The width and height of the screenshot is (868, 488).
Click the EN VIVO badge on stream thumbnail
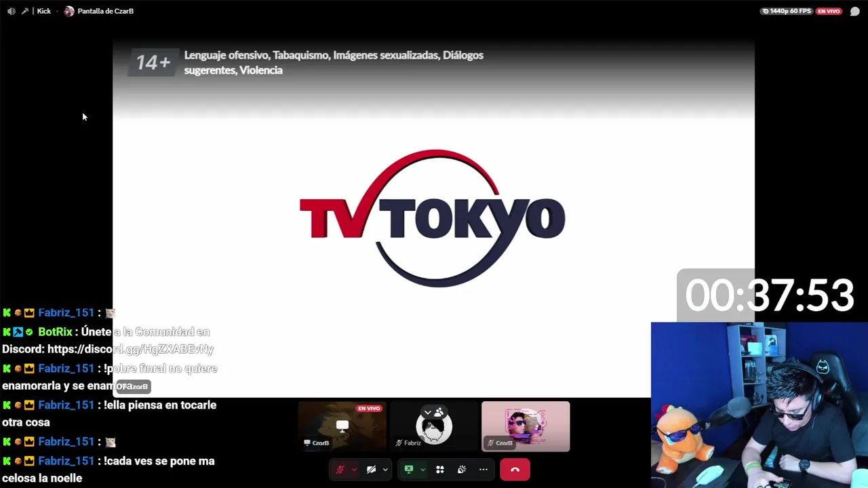coord(369,409)
